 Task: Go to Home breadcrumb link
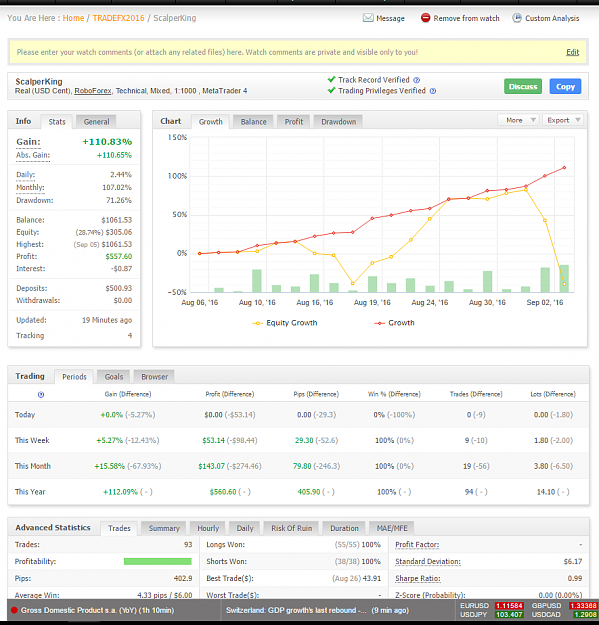[73, 18]
